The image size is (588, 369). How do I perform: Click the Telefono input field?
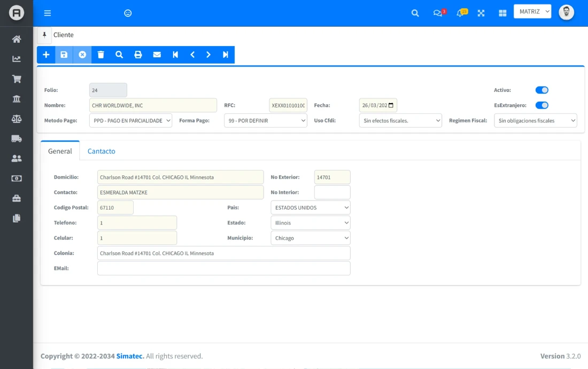tap(137, 223)
